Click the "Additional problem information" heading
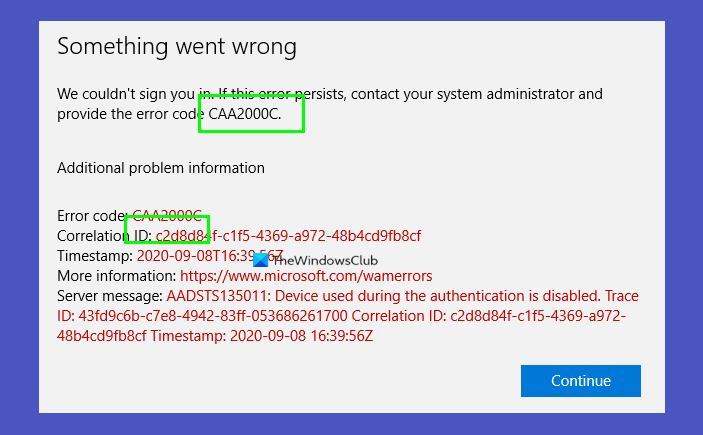Screen dimensions: 703x435 click(161, 168)
